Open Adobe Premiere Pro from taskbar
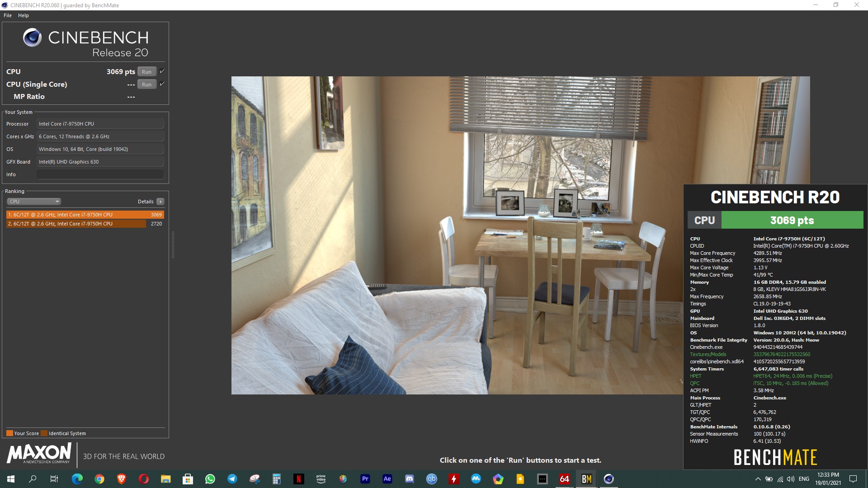This screenshot has width=868, height=488. [x=365, y=479]
